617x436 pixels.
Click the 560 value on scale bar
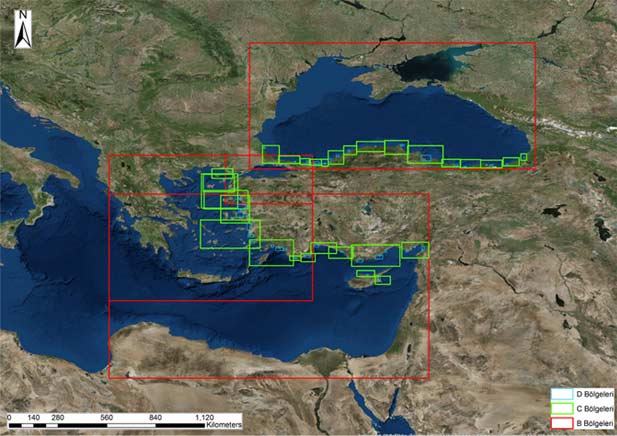[x=106, y=415]
